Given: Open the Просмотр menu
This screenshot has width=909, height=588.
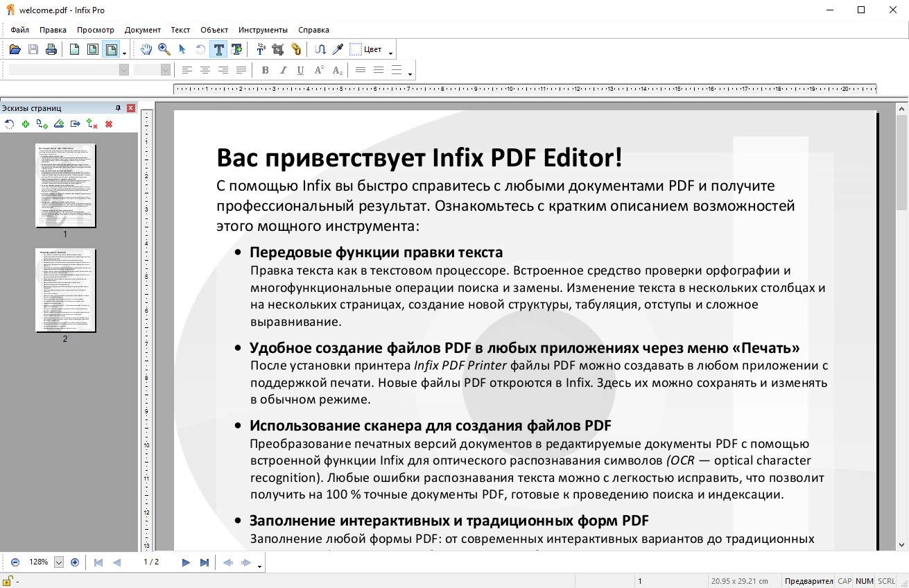Looking at the screenshot, I should 96,30.
